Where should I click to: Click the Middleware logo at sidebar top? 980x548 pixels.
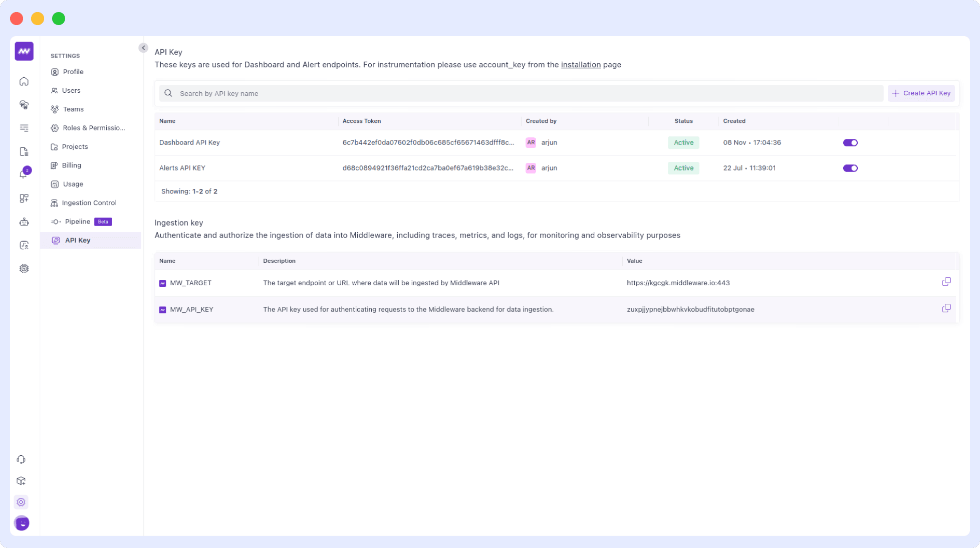(24, 51)
